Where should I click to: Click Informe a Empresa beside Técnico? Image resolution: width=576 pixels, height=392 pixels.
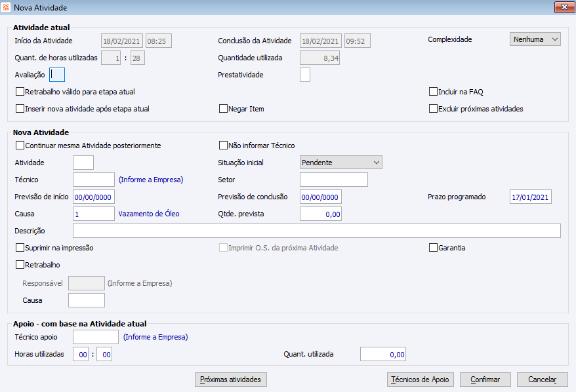pyautogui.click(x=151, y=180)
